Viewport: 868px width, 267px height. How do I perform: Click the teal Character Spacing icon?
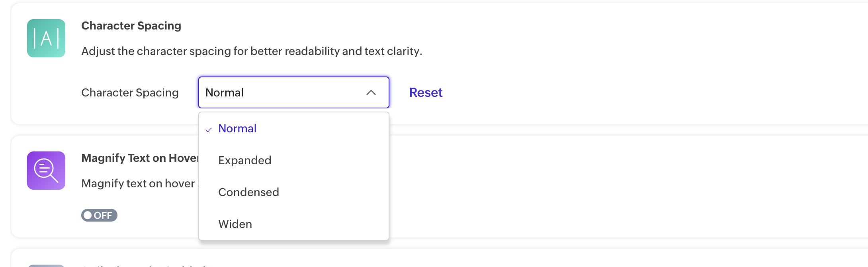coord(46,38)
